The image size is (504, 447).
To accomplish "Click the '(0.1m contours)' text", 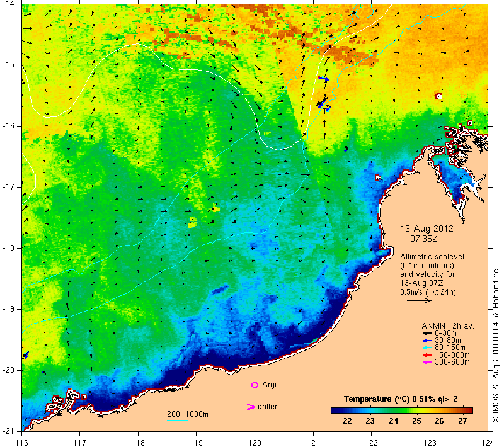I will coord(427,266).
